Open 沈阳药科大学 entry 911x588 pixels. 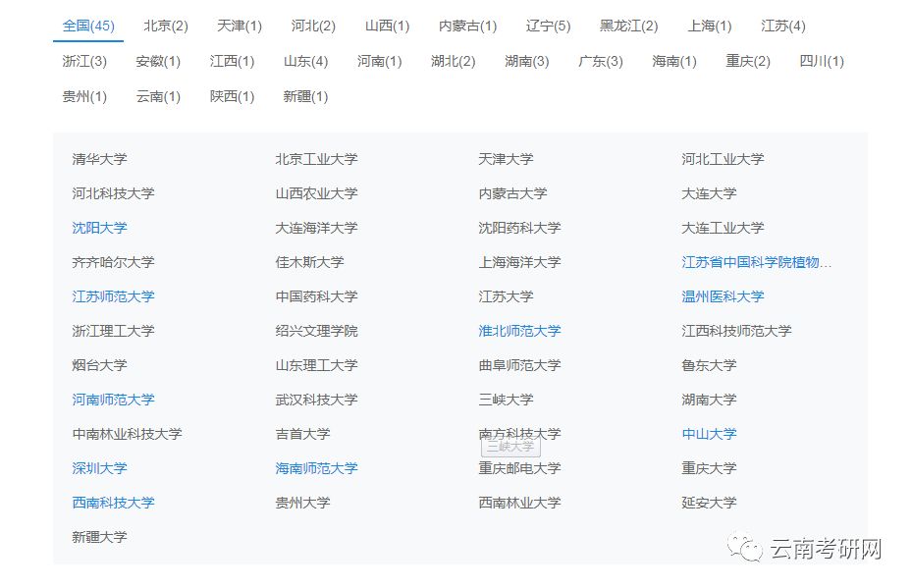click(x=519, y=228)
